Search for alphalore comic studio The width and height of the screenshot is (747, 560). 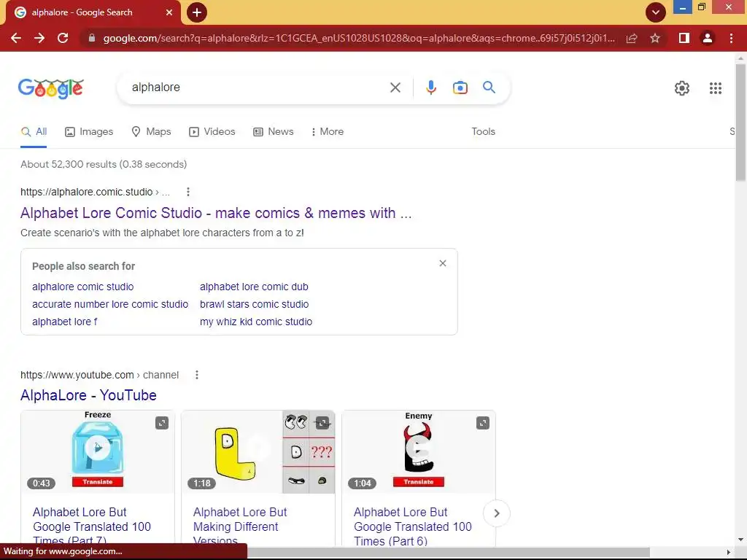click(x=83, y=287)
